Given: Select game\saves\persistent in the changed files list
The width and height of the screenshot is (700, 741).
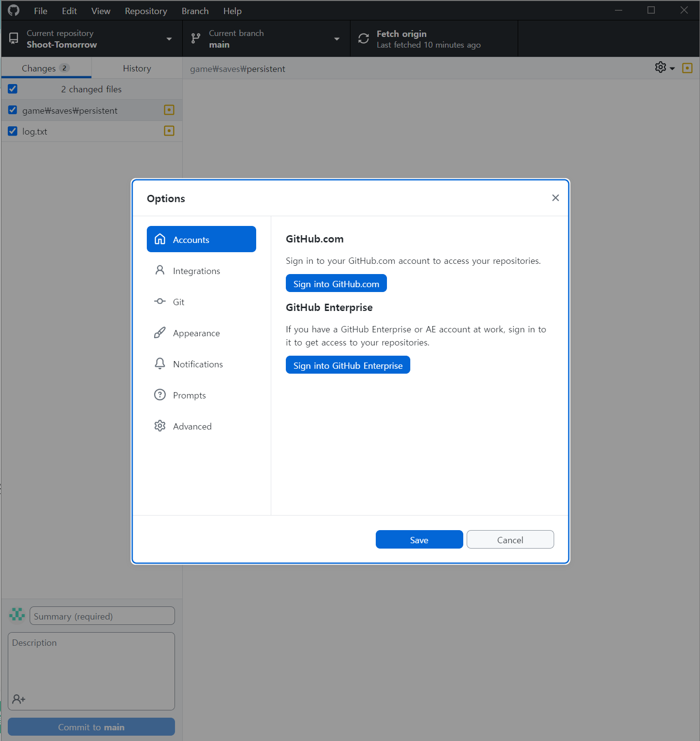Looking at the screenshot, I should 92,110.
